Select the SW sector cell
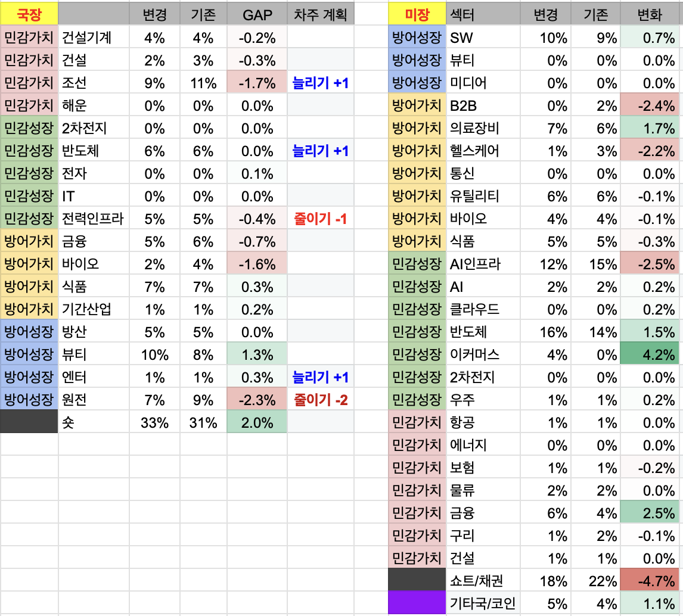 tap(483, 37)
